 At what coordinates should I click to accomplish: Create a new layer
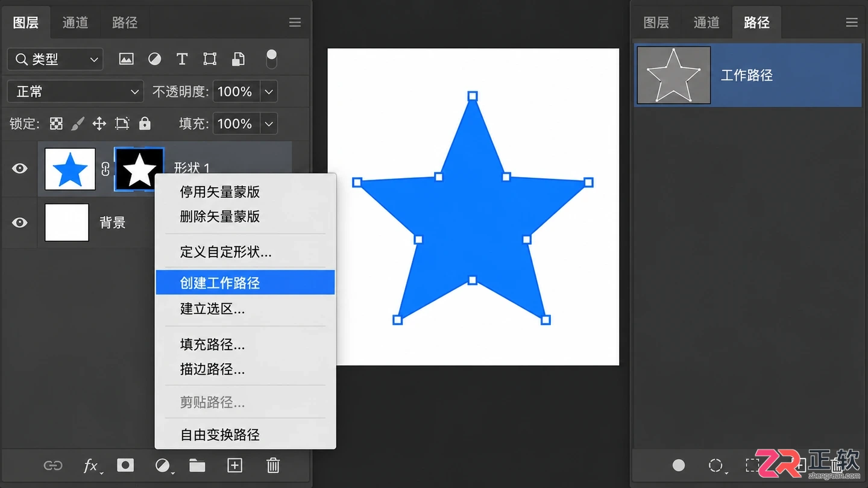pyautogui.click(x=234, y=465)
